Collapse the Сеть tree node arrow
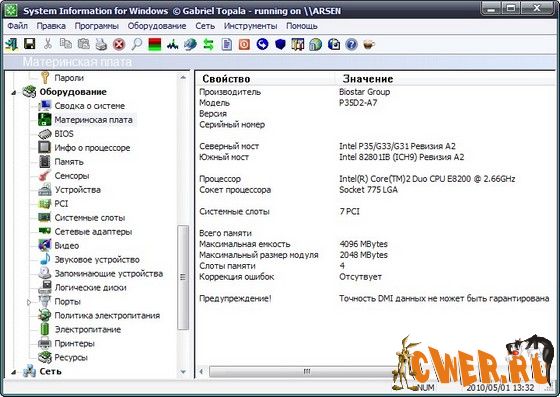Viewport: 560px width, 397px height. tap(14, 372)
